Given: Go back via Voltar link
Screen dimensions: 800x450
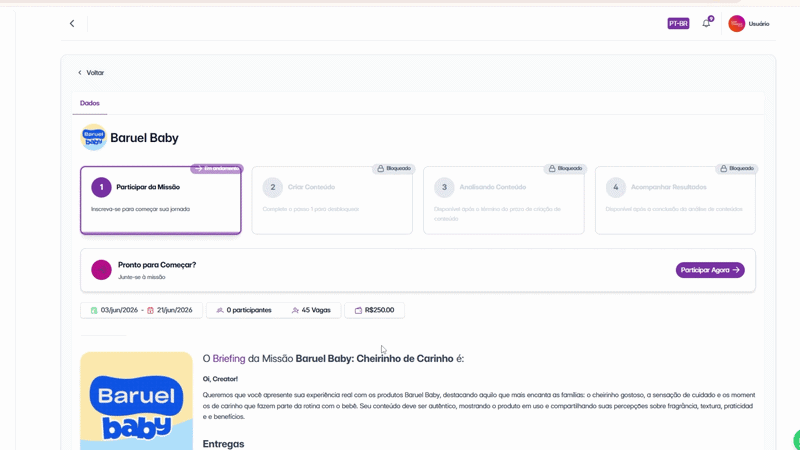Looking at the screenshot, I should [x=91, y=72].
